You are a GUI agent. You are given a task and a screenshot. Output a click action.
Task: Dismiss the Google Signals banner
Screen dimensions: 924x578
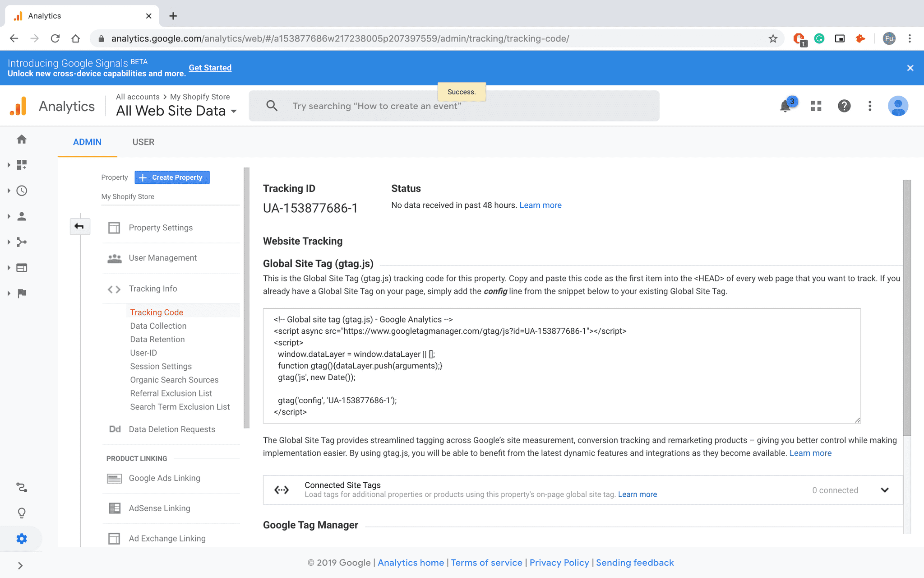910,68
